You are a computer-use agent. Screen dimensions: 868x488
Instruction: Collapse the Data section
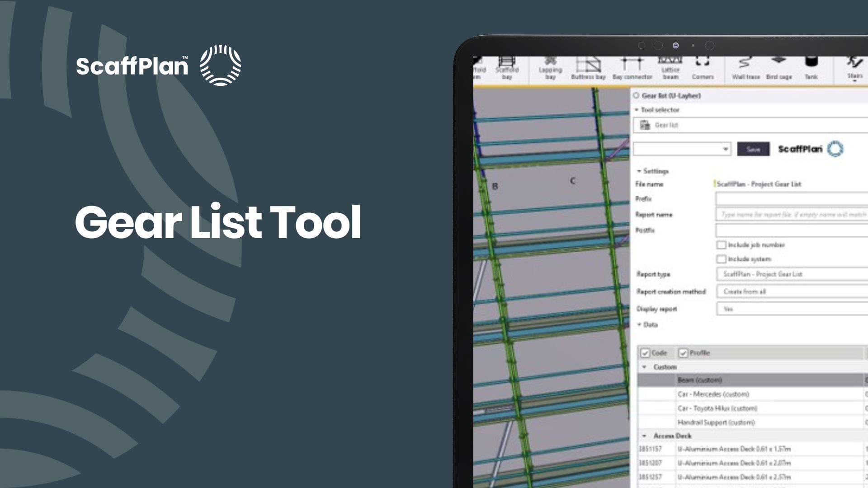tap(639, 324)
